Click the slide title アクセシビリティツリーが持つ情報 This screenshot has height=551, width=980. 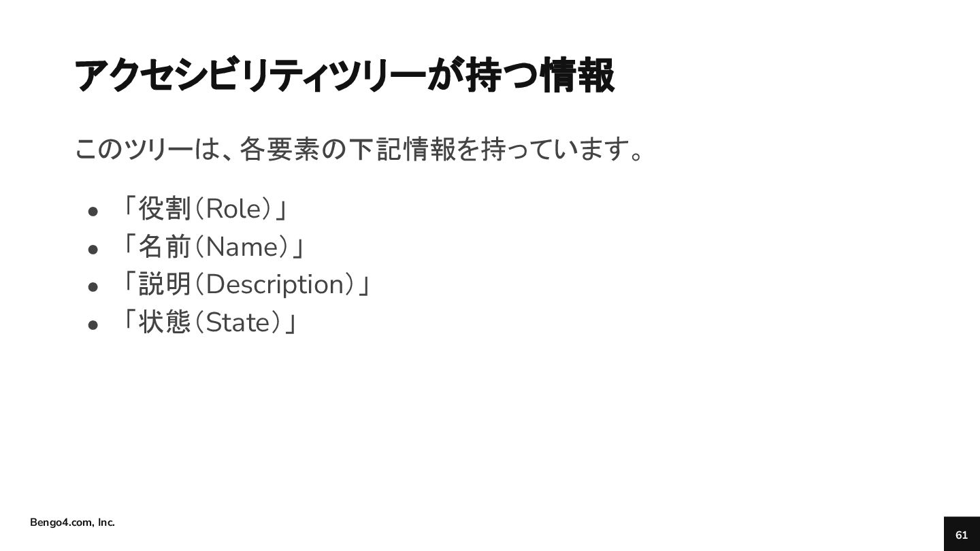tap(344, 75)
